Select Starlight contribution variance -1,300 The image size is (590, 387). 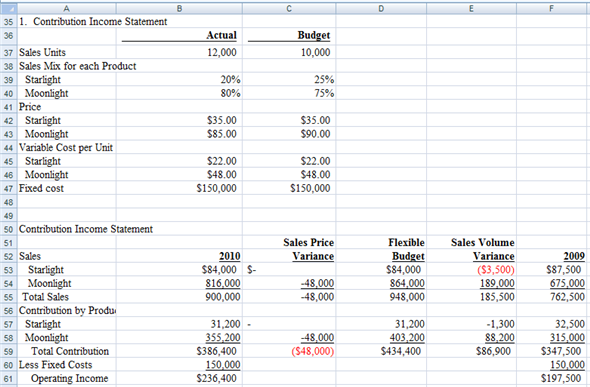(500, 324)
